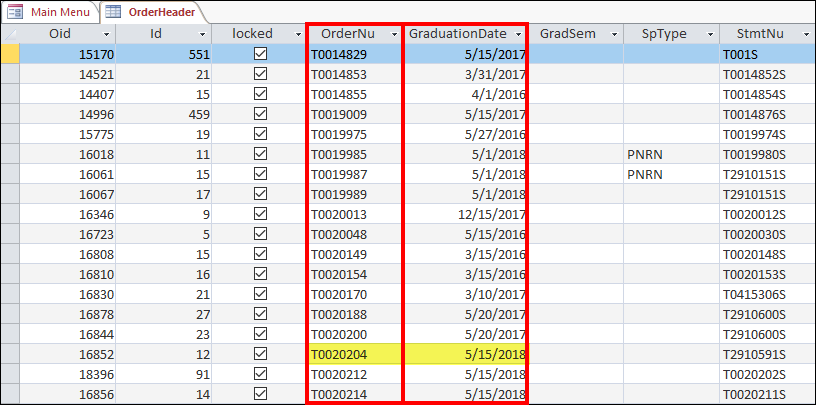Toggle locked checkbox for Oid 15775

point(260,134)
